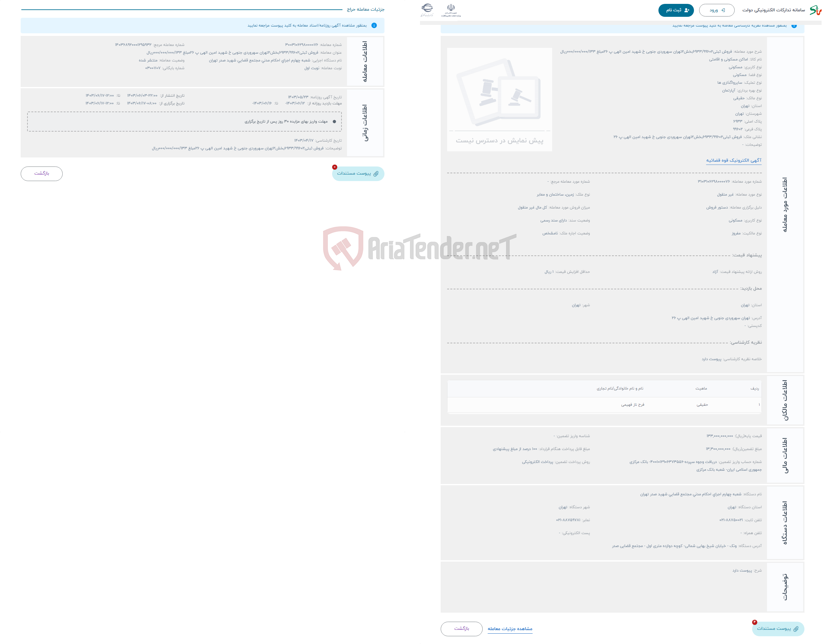Click the بازگشت back button bottom left
840x644 pixels.
point(43,173)
